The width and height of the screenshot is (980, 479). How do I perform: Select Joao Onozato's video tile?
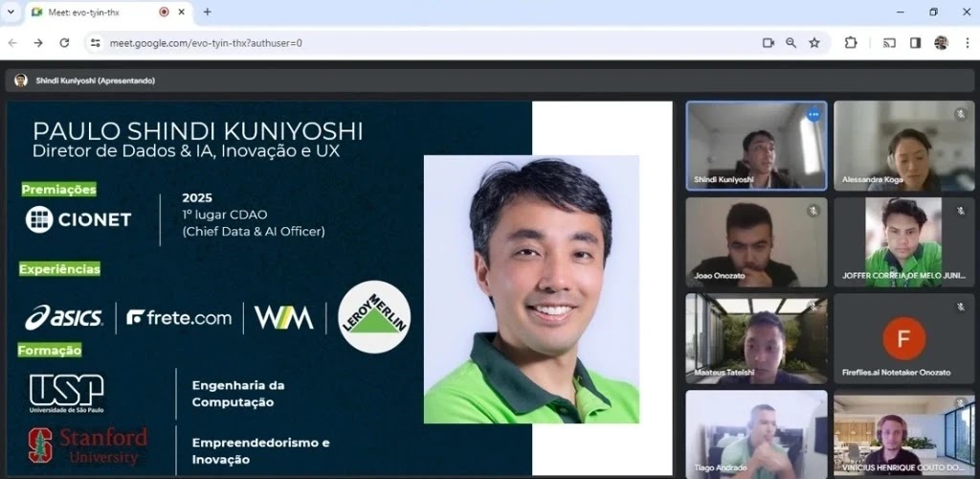point(756,242)
